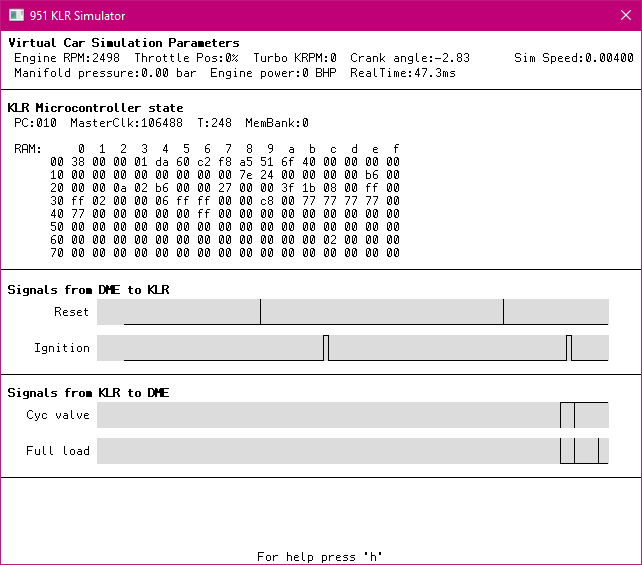Click RAM row address 00
This screenshot has width=642, height=565.
57,162
